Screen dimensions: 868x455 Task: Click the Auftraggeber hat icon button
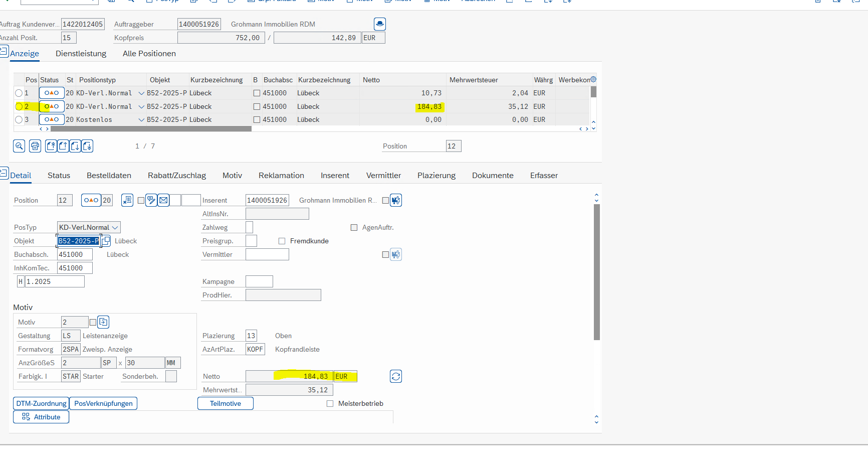click(380, 24)
